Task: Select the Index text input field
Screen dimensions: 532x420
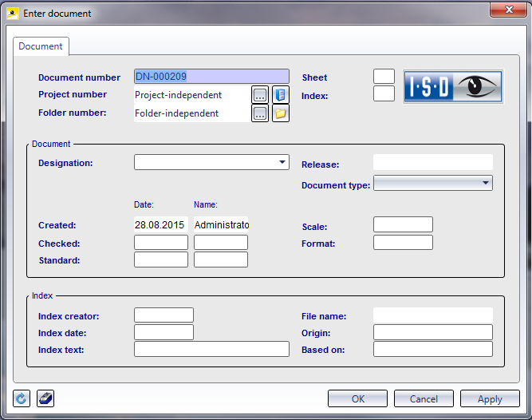Action: tap(211, 349)
